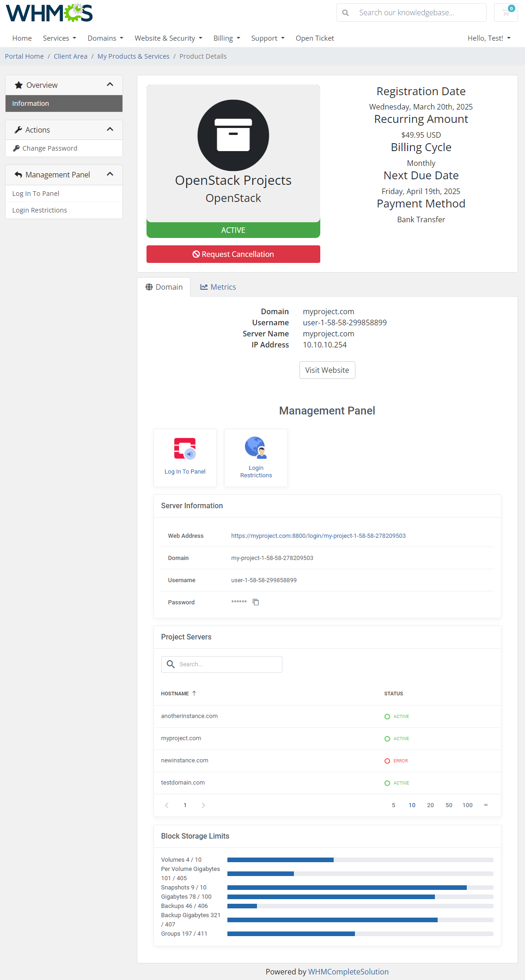Copy the password using clipboard icon
Viewport: 525px width, 980px height.
click(x=256, y=602)
